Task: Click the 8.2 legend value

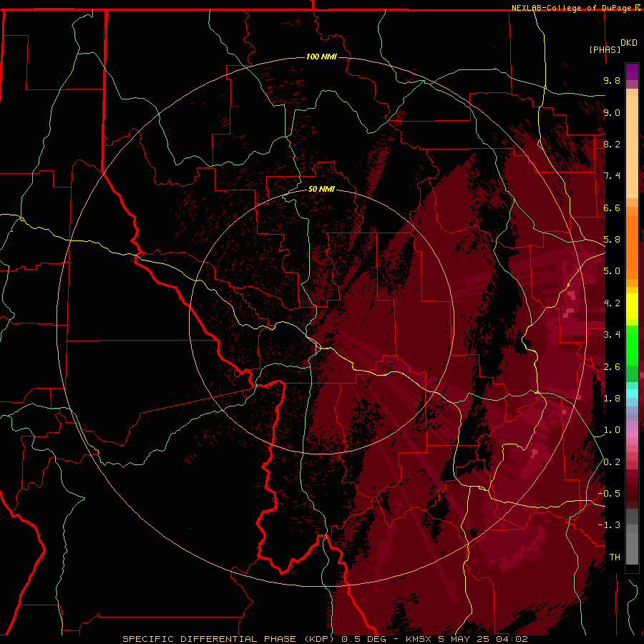Action: tap(612, 144)
